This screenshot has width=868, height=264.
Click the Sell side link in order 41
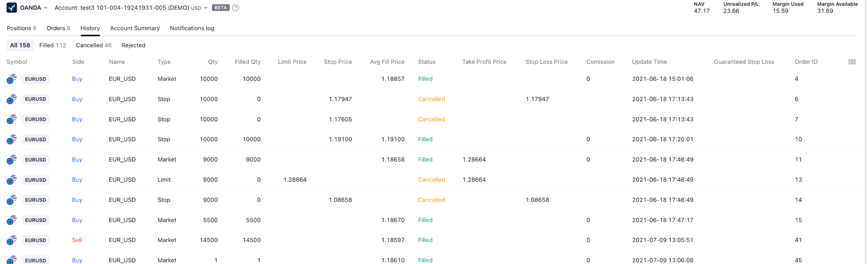click(x=77, y=240)
